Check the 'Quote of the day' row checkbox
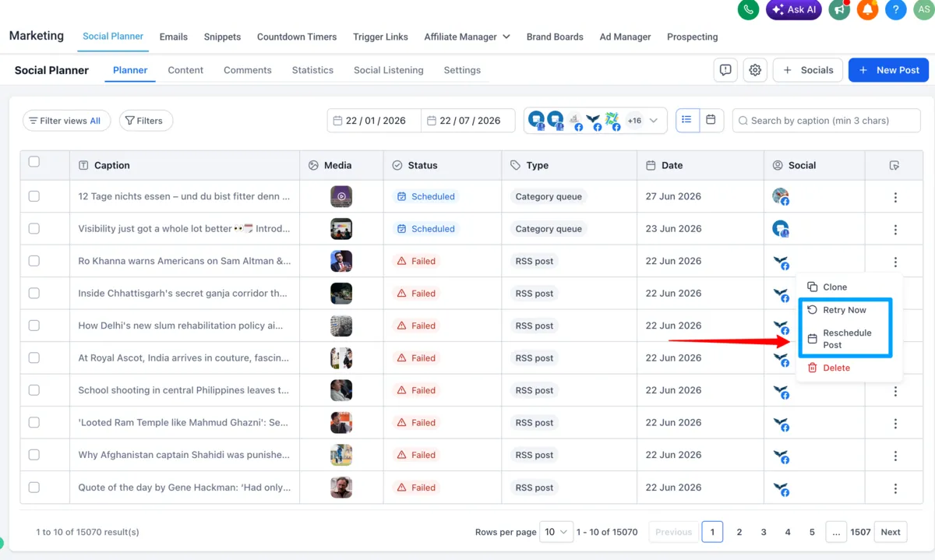 click(x=34, y=488)
